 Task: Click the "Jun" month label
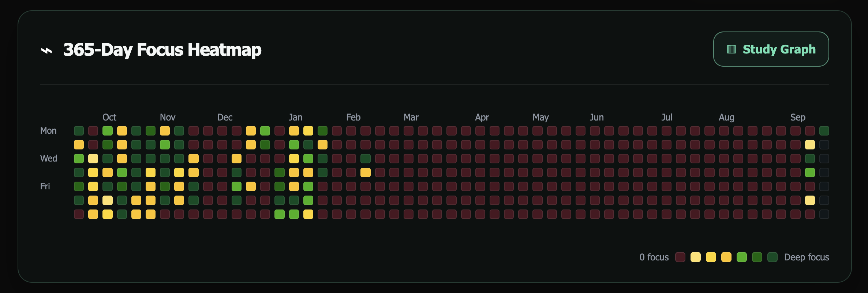pos(596,117)
